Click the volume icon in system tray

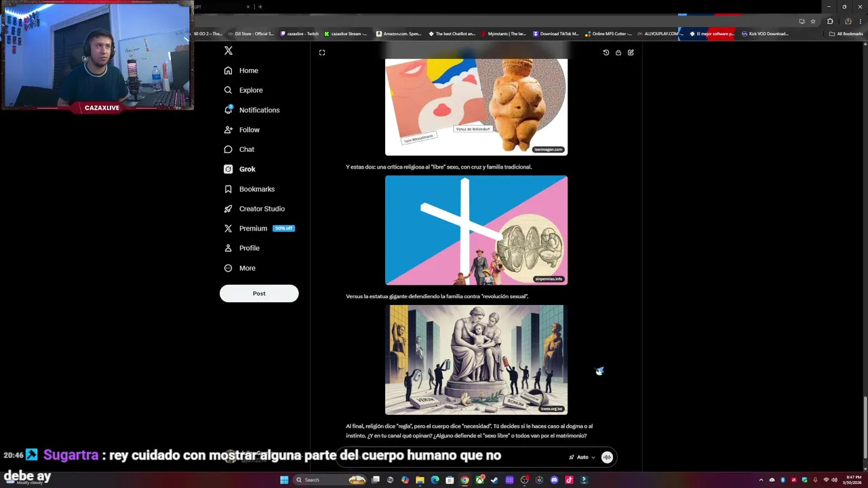pos(834,480)
